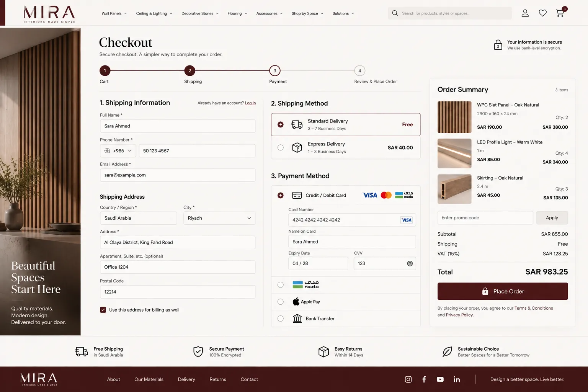Image resolution: width=588 pixels, height=392 pixels.
Task: Click the CVV help icon
Action: (x=410, y=263)
